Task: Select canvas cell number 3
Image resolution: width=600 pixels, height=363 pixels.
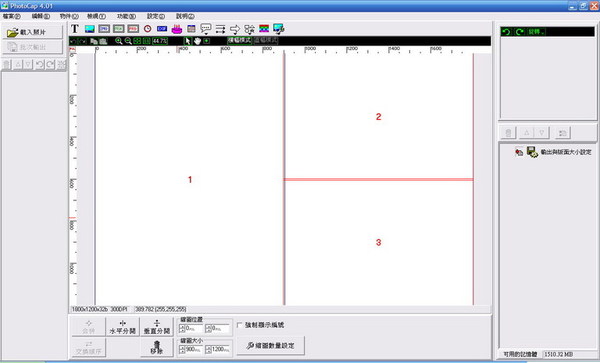Action: 378,243
